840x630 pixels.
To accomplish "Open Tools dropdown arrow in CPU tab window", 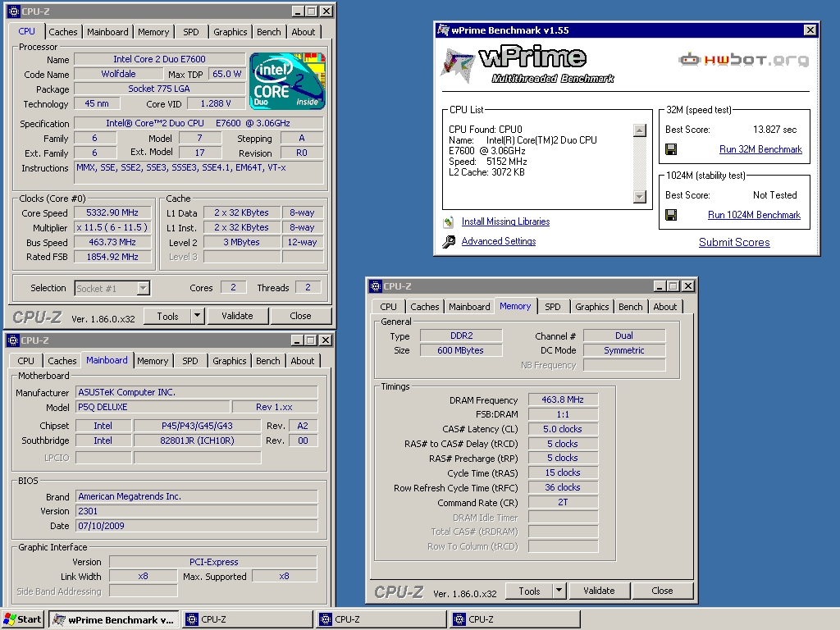I will (197, 316).
